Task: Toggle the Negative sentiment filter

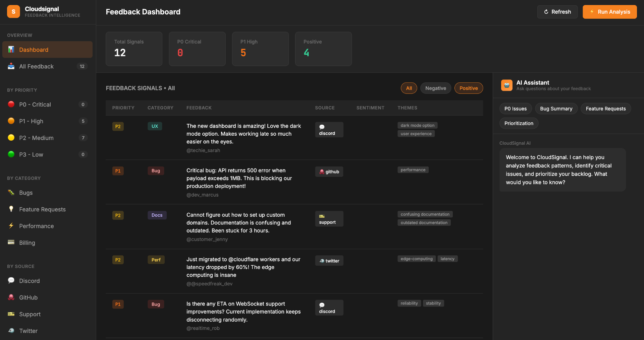Action: click(x=436, y=88)
